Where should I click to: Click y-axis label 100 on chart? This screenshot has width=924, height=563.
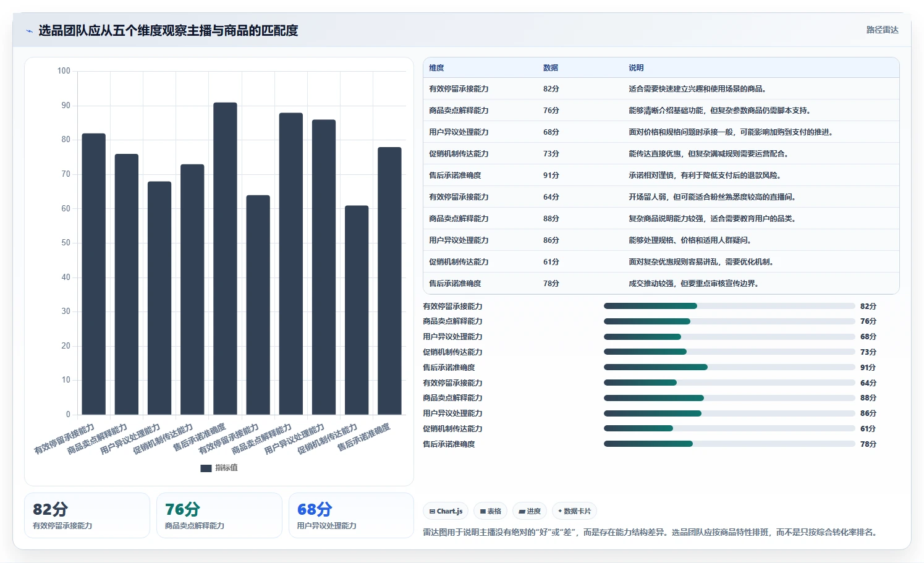64,71
